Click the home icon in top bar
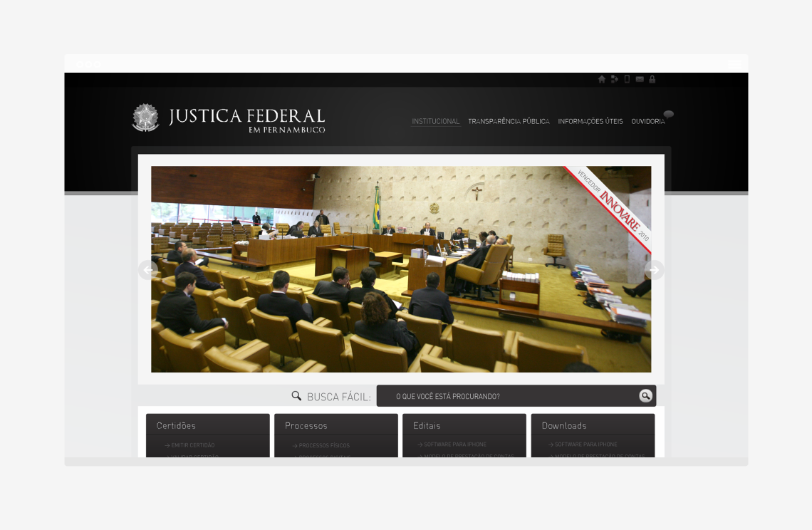Viewport: 812px width, 530px height. (x=602, y=79)
